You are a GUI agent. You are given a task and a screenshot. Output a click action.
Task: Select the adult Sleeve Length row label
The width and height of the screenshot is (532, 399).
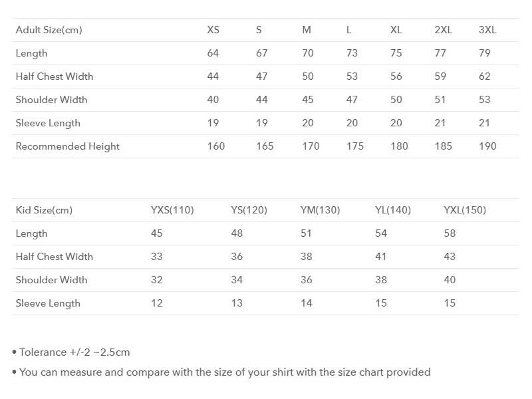pyautogui.click(x=48, y=123)
